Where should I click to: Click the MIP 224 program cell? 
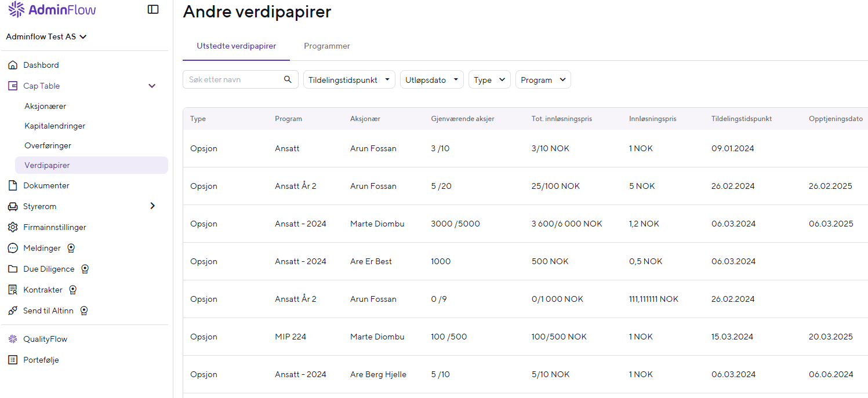290,337
